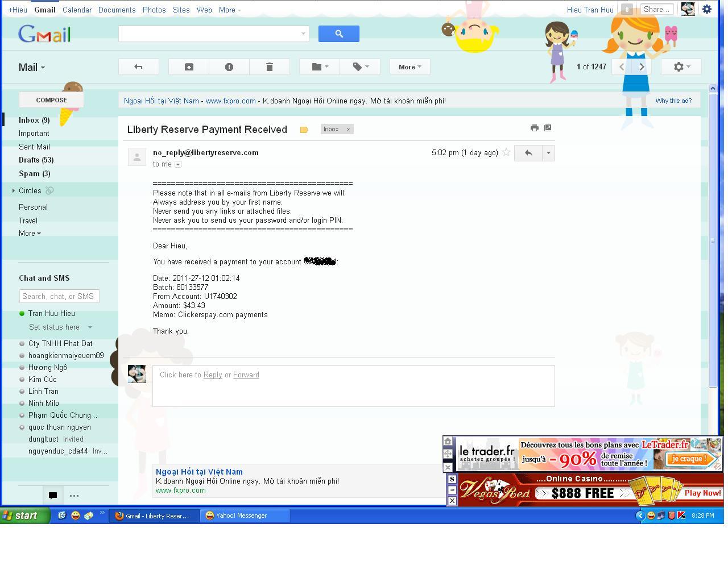The image size is (728, 582).
Task: Go to the newer message arrow
Action: click(622, 66)
